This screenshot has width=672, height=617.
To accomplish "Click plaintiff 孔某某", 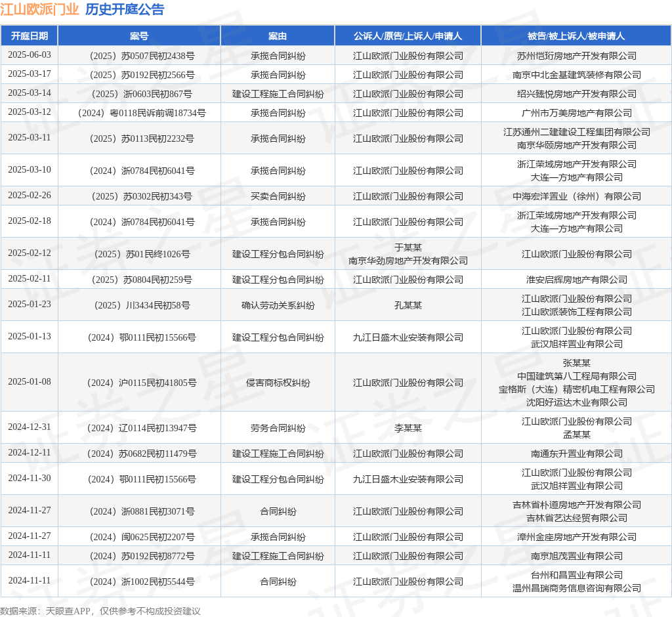I will [408, 305].
